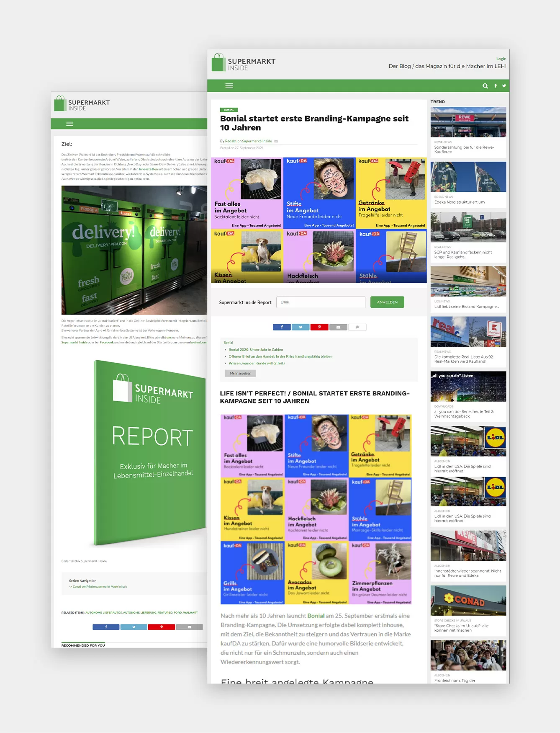Open 'all you can do- Serie' Weihnachtsgebäck article

464,414
